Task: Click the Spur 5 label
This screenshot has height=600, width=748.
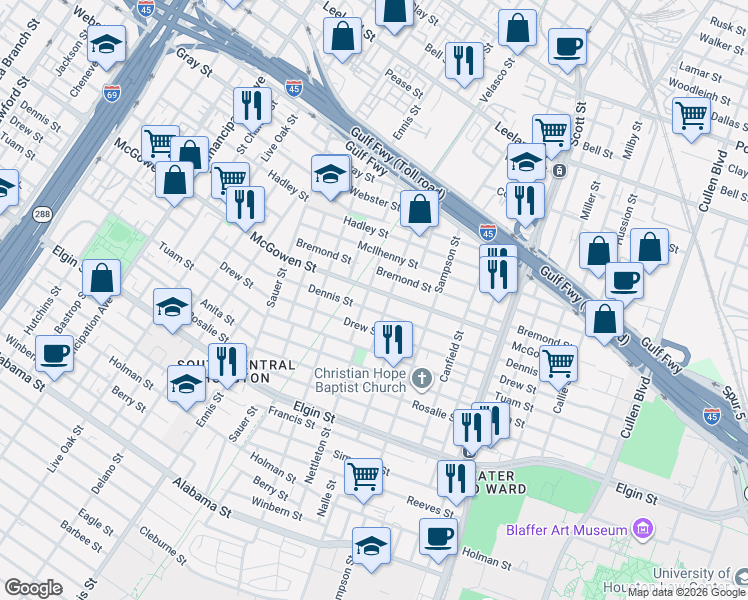Action: click(735, 402)
